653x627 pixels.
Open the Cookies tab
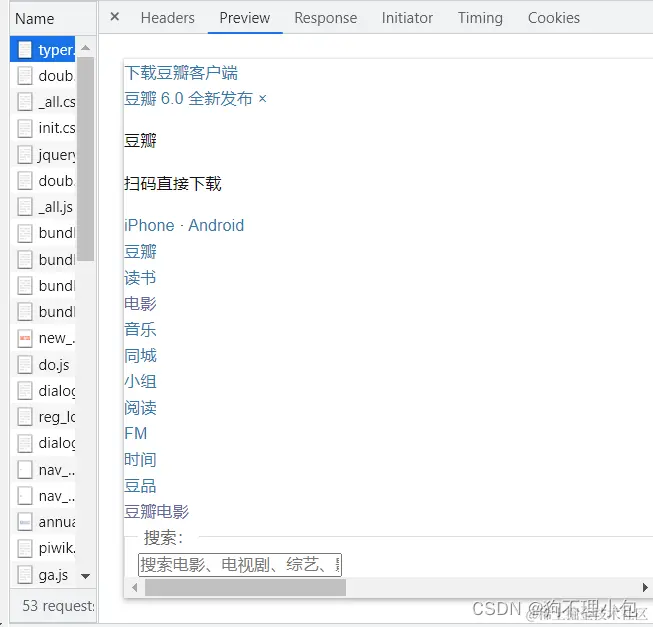554,18
